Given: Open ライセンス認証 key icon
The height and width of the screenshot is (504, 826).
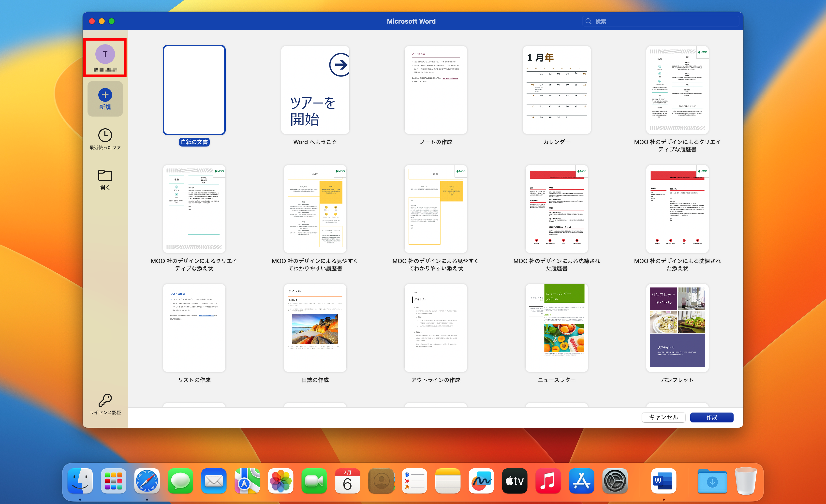Looking at the screenshot, I should coord(105,400).
